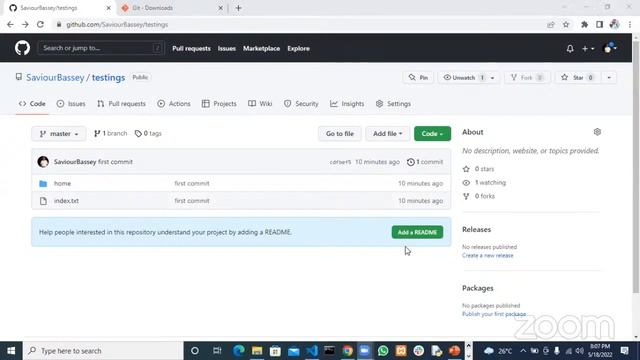The width and height of the screenshot is (640, 360).
Task: Click the Go to file button
Action: (x=340, y=133)
